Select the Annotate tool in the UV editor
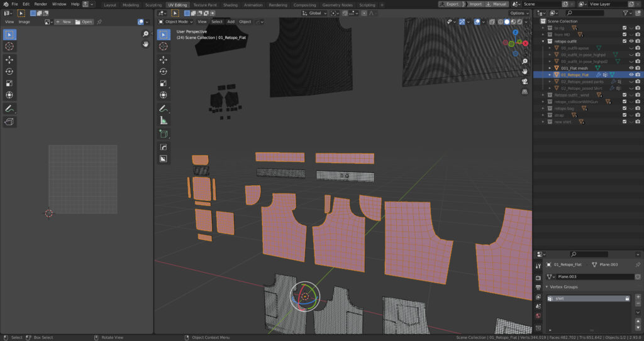This screenshot has width=644, height=341. 10,109
